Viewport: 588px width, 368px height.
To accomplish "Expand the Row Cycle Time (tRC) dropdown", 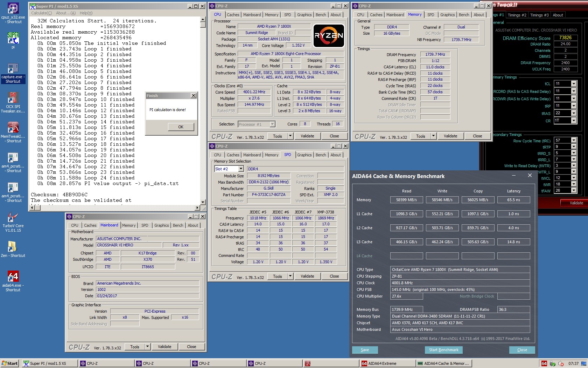I will coord(574,141).
